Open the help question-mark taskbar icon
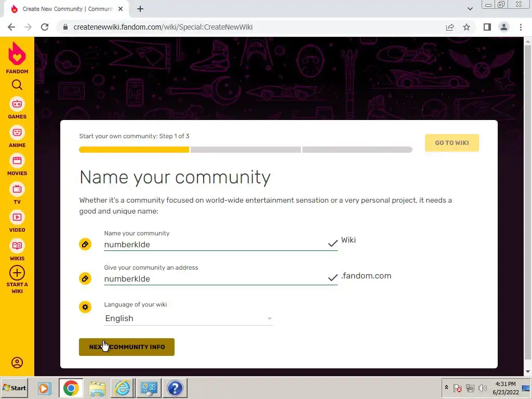532x399 pixels. click(x=175, y=388)
